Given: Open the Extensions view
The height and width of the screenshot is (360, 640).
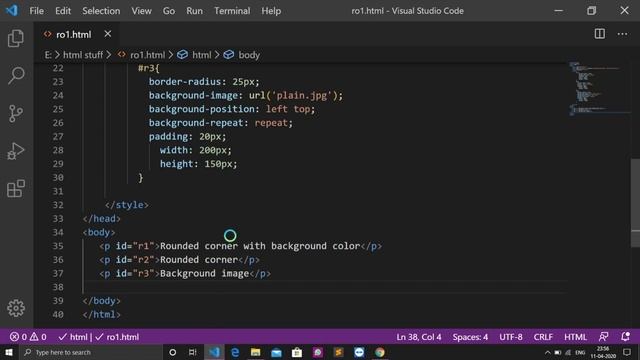Looking at the screenshot, I should pos(16,189).
